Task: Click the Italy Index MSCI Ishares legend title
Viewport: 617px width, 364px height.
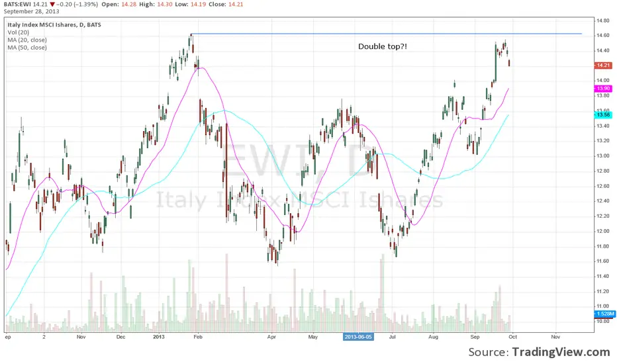Action: (x=54, y=24)
